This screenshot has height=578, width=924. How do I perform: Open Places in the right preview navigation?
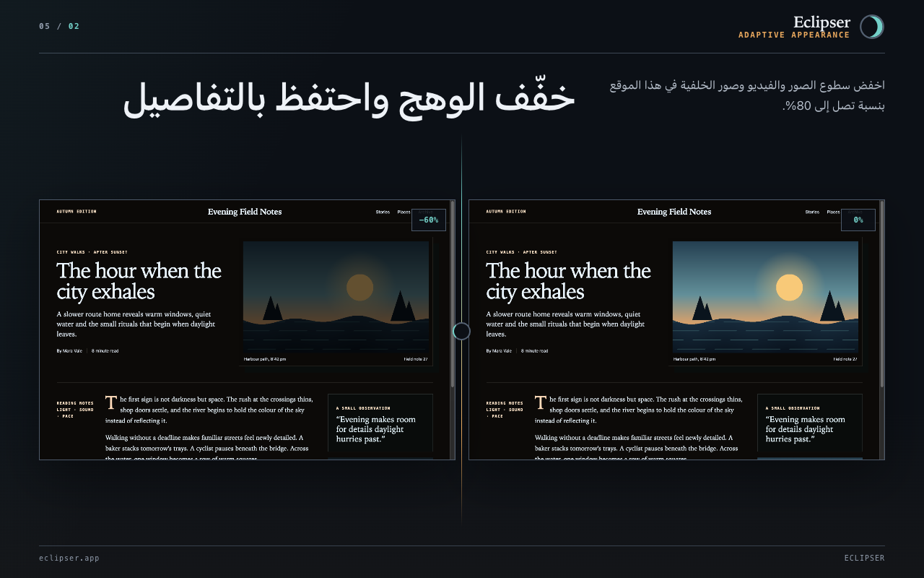(x=833, y=212)
